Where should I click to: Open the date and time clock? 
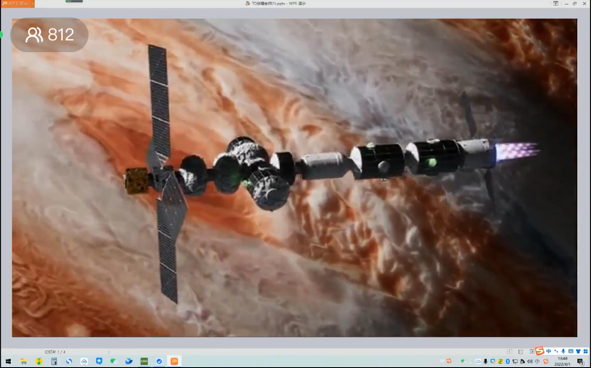tap(562, 361)
